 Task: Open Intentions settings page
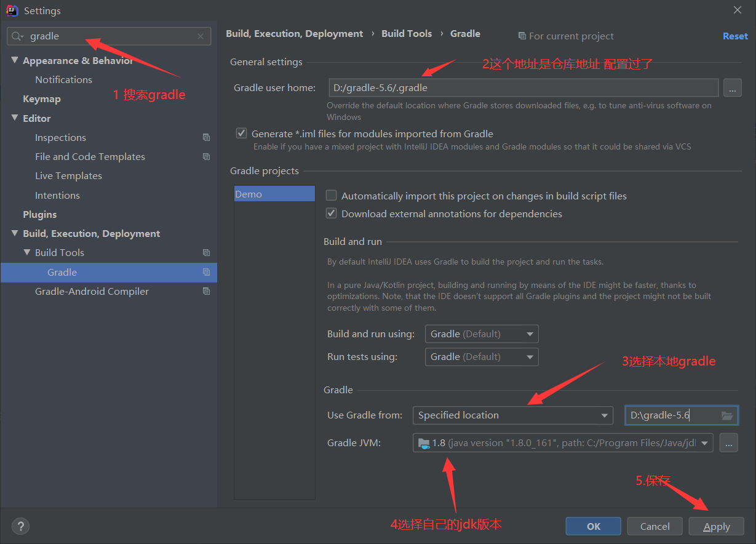57,196
